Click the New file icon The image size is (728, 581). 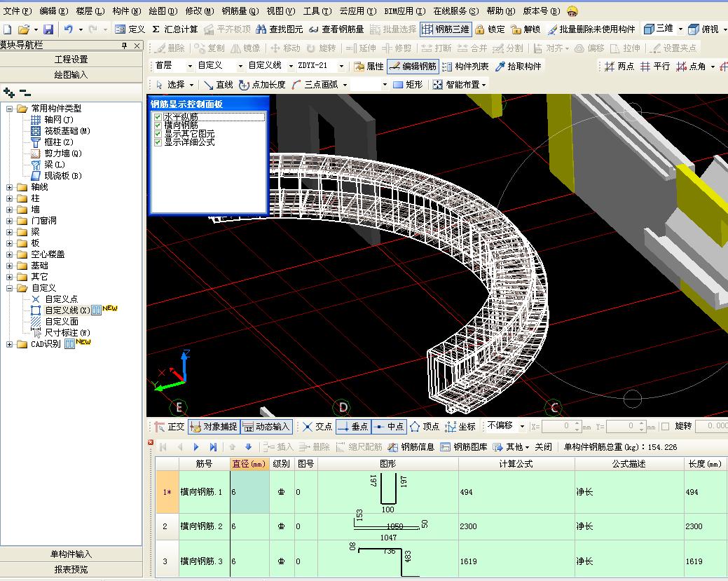click(8, 29)
